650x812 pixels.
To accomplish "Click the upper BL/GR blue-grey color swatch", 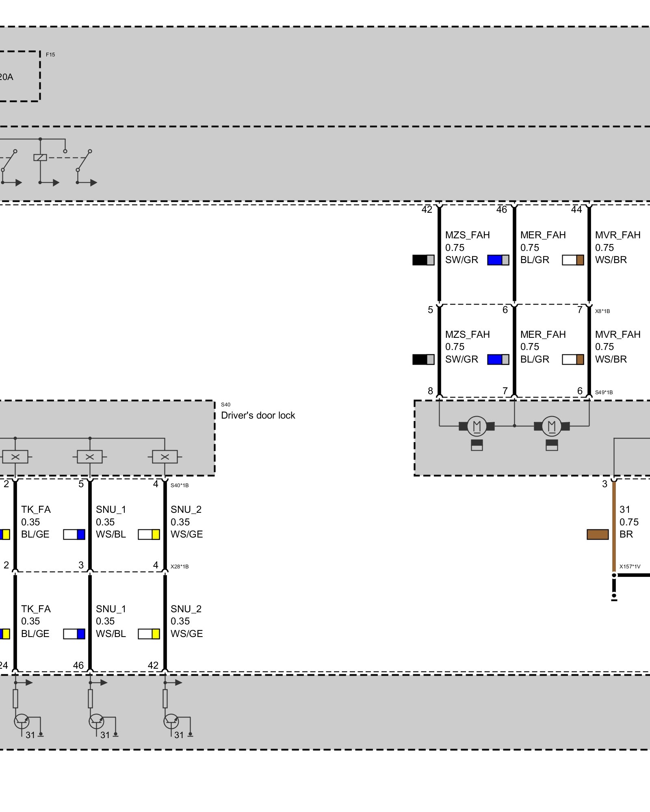I will [498, 260].
